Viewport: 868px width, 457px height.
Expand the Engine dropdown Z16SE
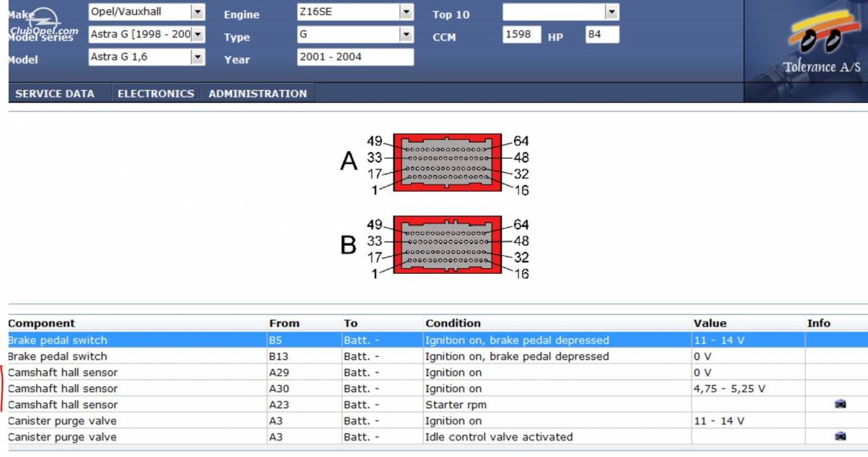coord(406,12)
